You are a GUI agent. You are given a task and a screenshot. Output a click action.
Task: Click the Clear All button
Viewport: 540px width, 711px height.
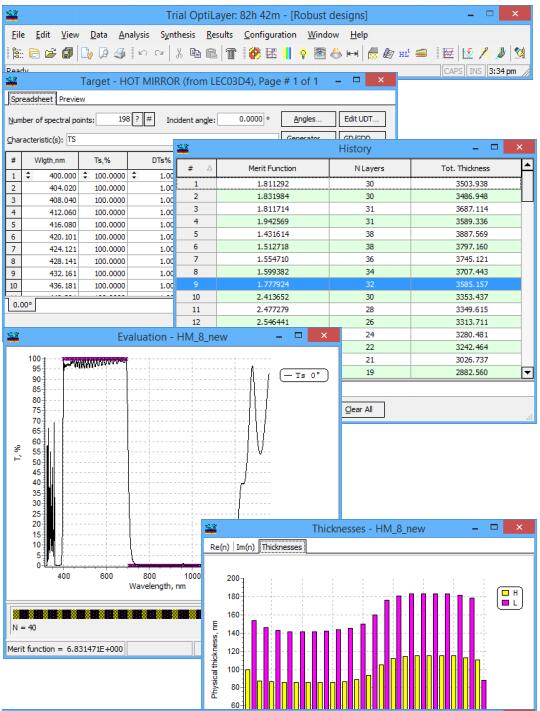pos(359,409)
